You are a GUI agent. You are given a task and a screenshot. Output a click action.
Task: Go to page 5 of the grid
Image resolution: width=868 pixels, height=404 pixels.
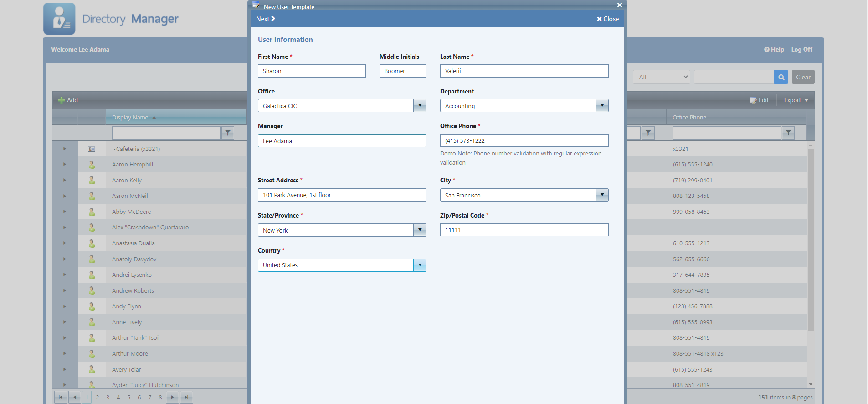click(128, 397)
